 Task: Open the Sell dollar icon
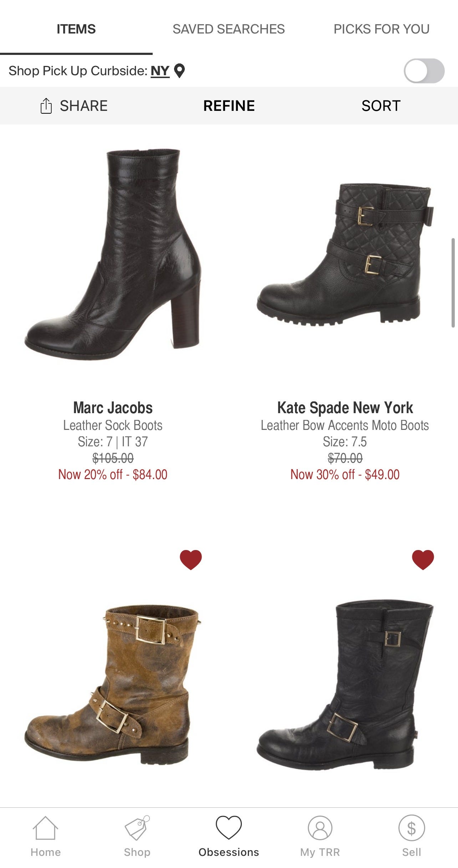[x=412, y=828]
